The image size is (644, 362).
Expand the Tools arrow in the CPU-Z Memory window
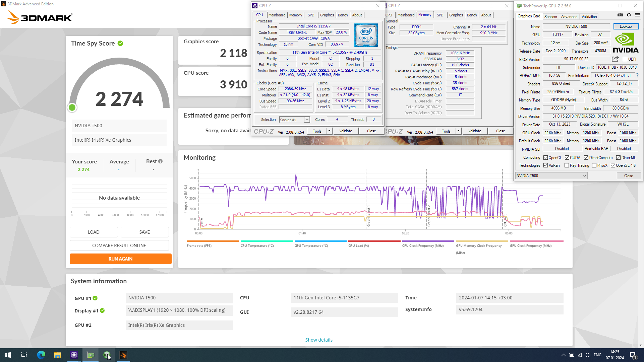[x=458, y=131]
